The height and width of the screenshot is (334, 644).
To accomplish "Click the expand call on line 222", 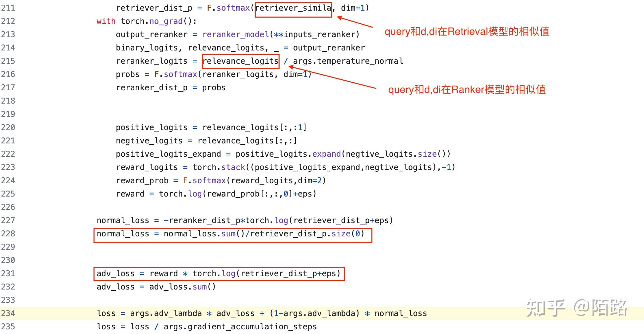I will (326, 154).
